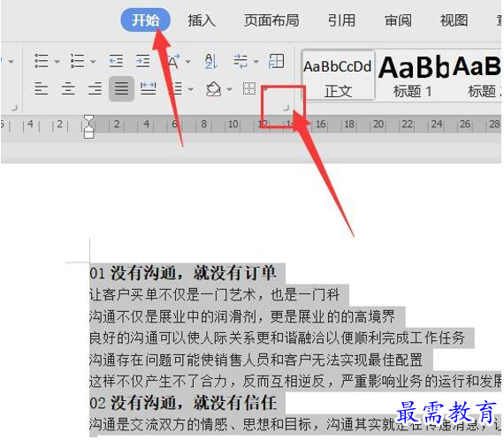This screenshot has height=440, width=504.
Task: Click the indent marker on ruler
Action: point(88,127)
